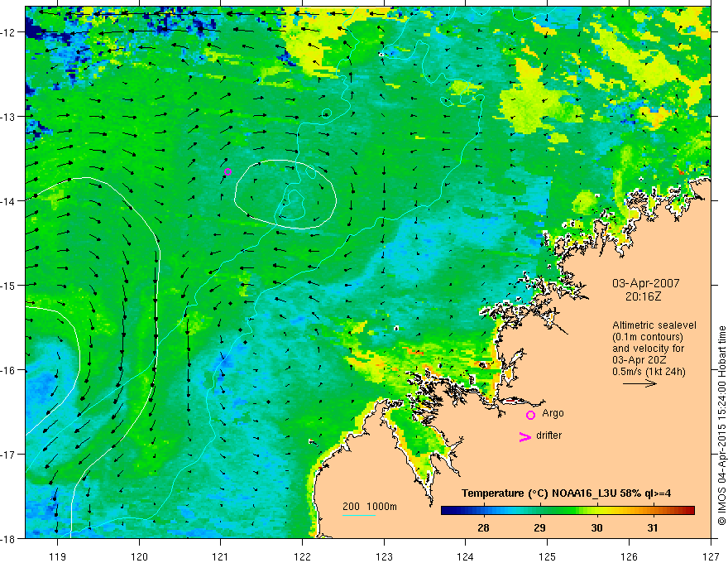Click the '31' color bar tick label
The width and height of the screenshot is (728, 563).
(x=653, y=527)
